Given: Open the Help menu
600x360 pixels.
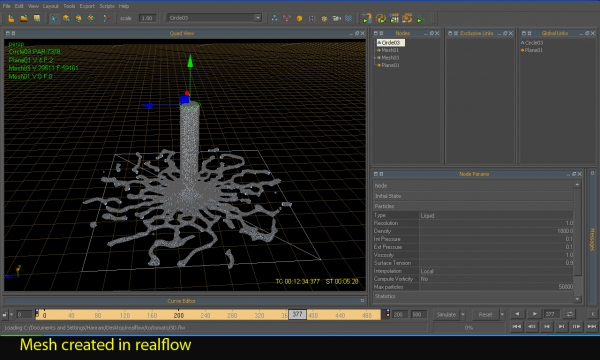Looking at the screenshot, I should (124, 6).
